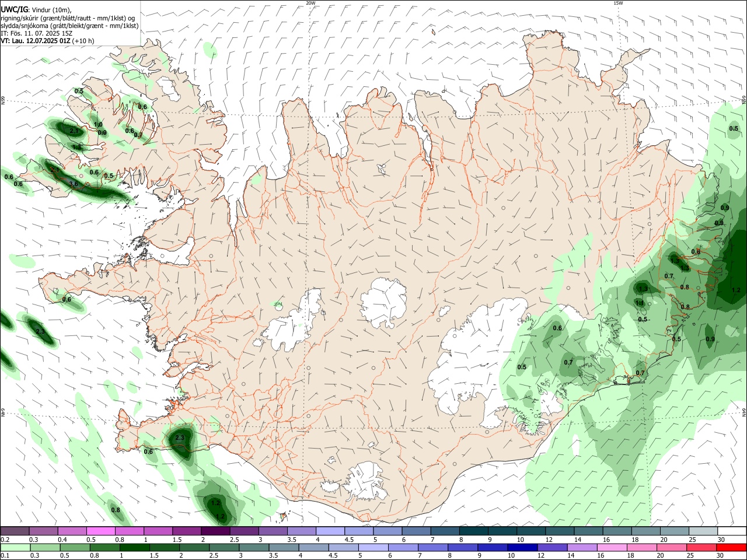Click the pale green 0.1 rain legend swatch

[16, 548]
